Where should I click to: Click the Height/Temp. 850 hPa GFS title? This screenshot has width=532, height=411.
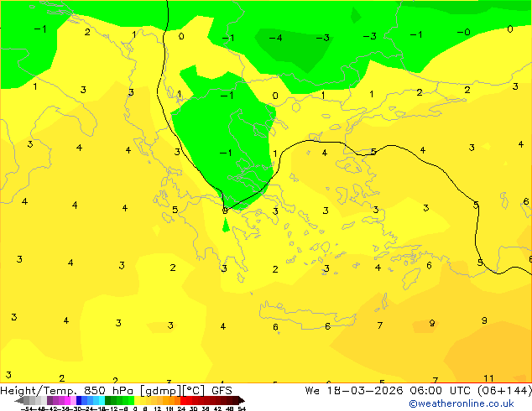[x=116, y=391]
